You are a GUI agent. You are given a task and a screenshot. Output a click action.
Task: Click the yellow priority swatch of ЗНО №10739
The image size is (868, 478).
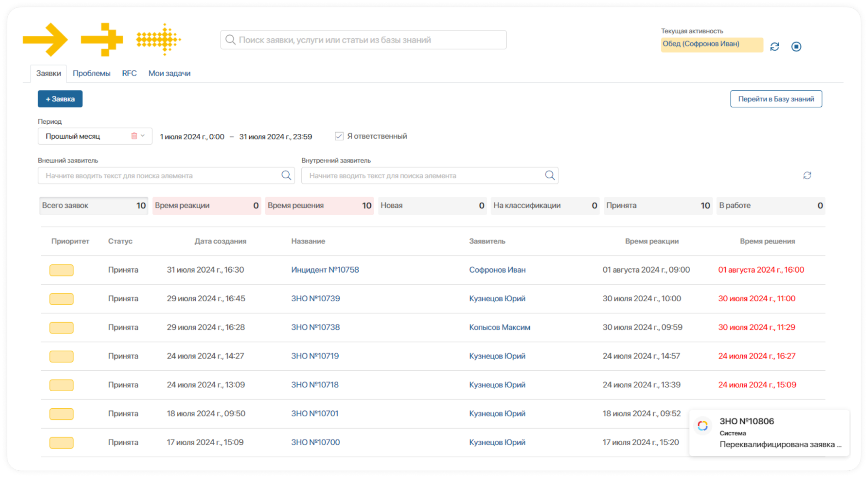[61, 299]
